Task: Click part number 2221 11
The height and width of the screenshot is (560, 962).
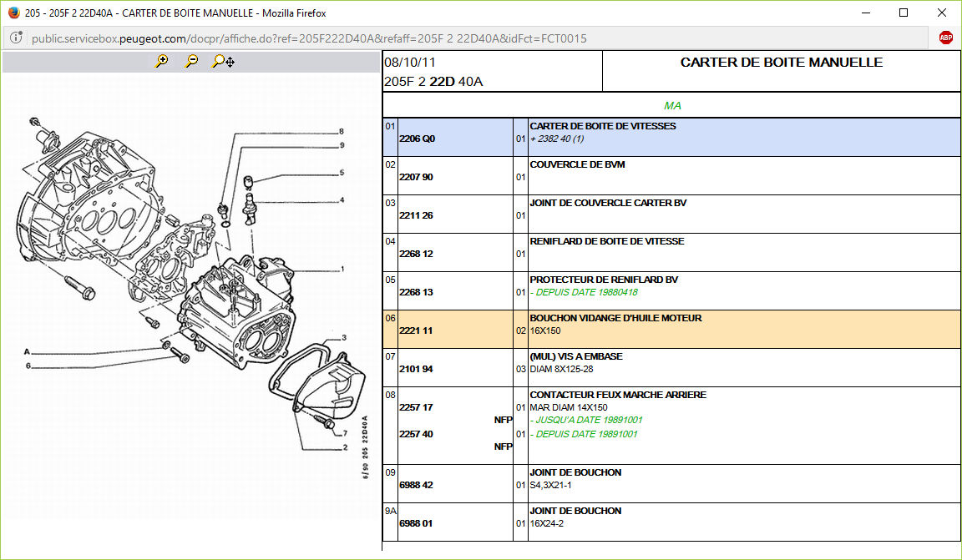Action: (416, 330)
